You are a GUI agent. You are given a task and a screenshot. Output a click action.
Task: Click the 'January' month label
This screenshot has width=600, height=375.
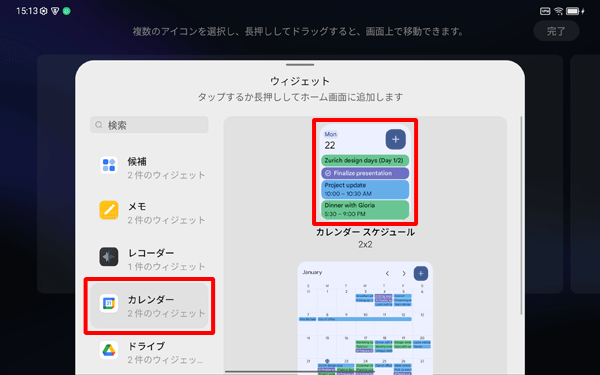(312, 272)
